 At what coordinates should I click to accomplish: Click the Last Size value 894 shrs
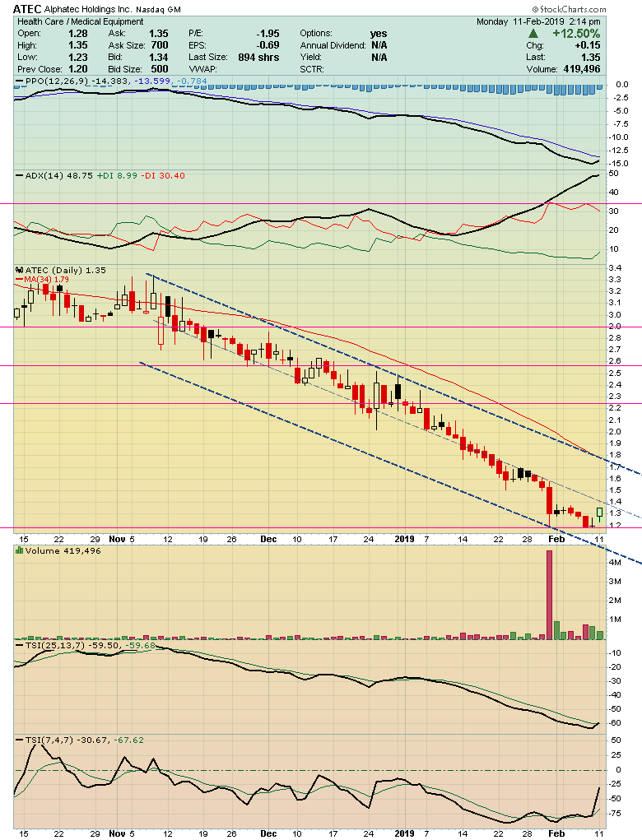(x=258, y=58)
